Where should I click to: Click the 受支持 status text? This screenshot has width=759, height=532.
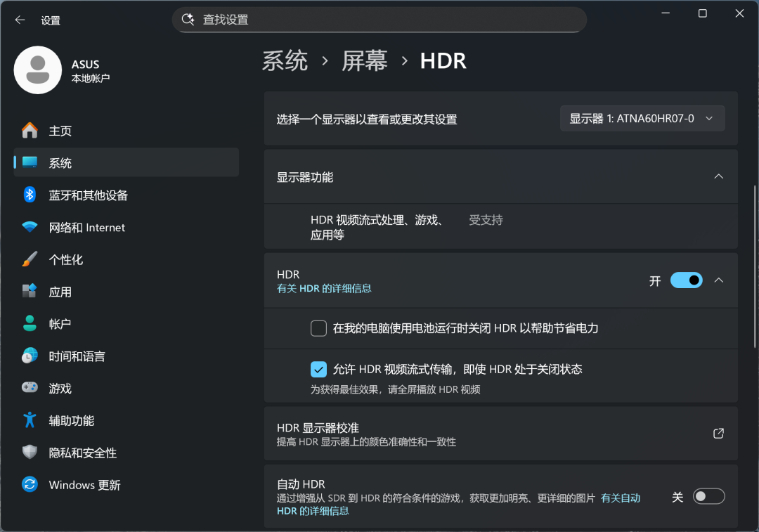coord(486,220)
